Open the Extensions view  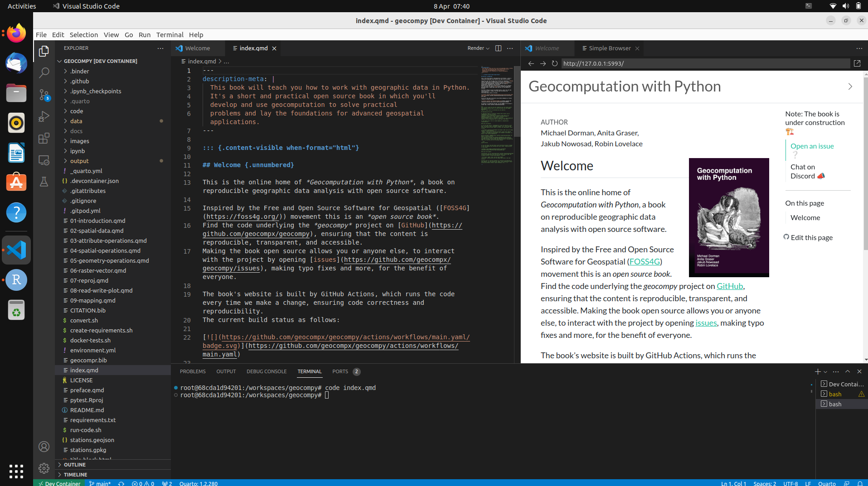coord(44,138)
